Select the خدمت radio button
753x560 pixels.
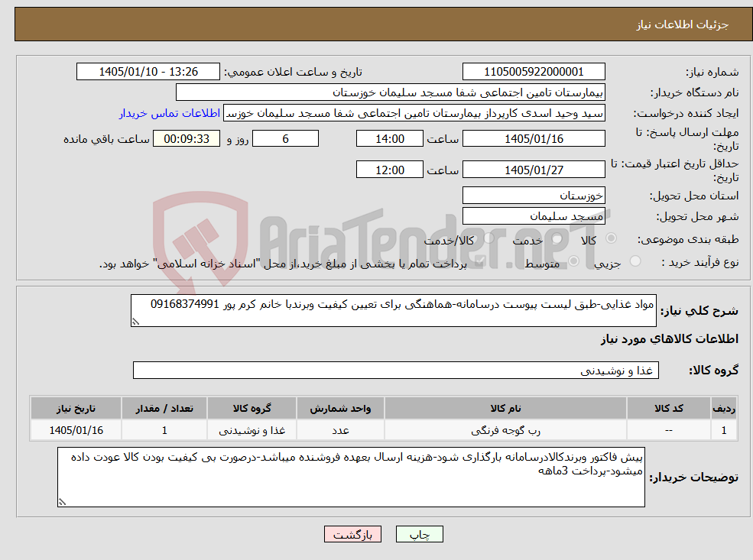point(557,238)
